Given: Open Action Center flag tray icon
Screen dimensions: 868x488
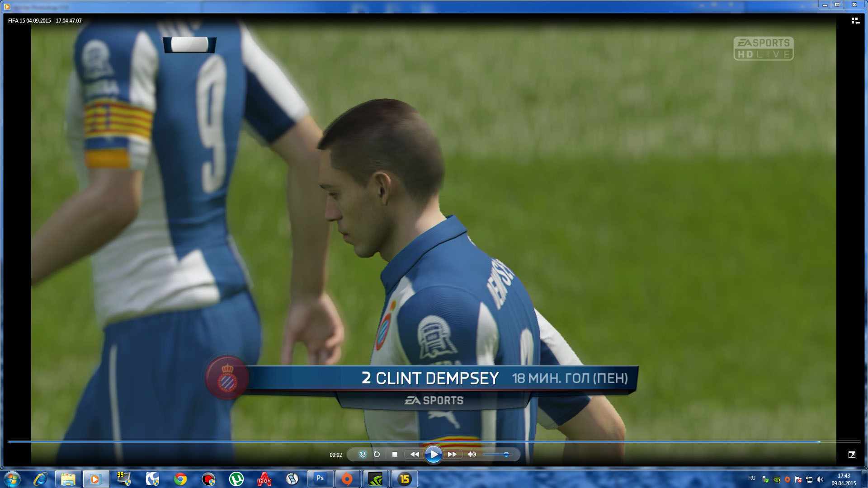Looking at the screenshot, I should coord(798,479).
